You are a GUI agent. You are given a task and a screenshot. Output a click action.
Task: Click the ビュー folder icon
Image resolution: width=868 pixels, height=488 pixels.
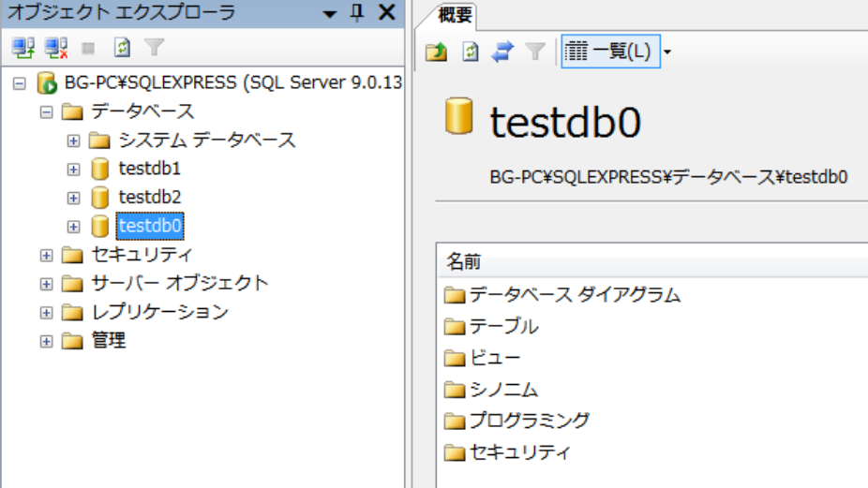pos(455,359)
